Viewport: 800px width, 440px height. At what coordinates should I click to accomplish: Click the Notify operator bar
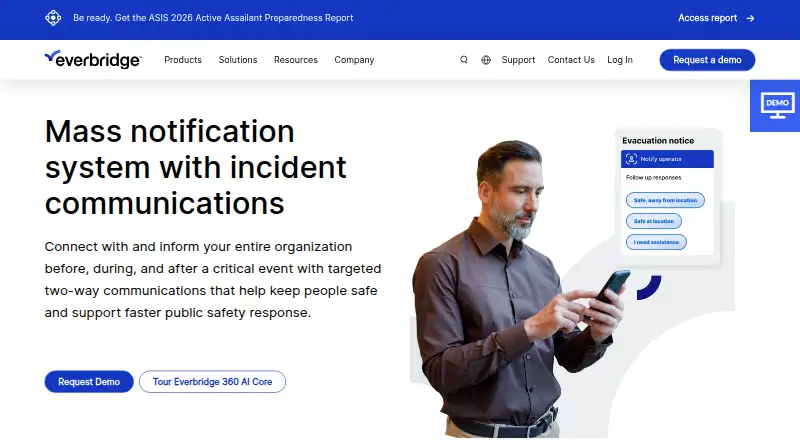pyautogui.click(x=667, y=159)
